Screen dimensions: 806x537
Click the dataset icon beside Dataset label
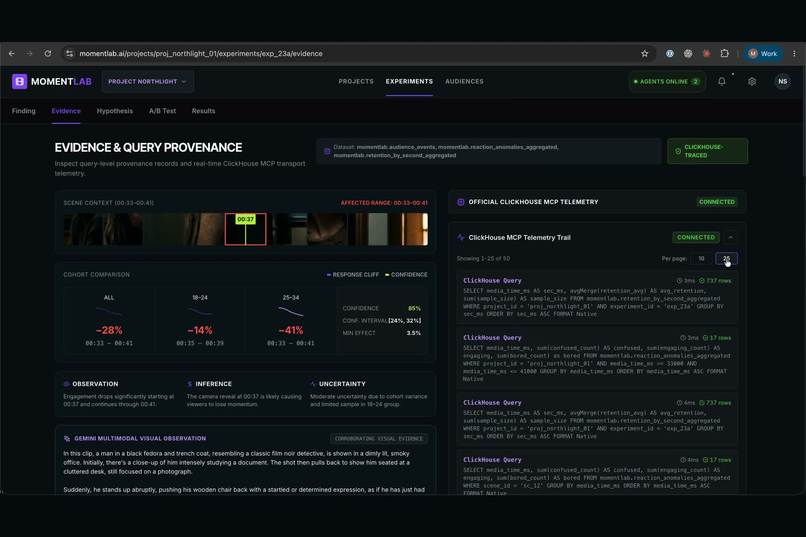coord(327,151)
